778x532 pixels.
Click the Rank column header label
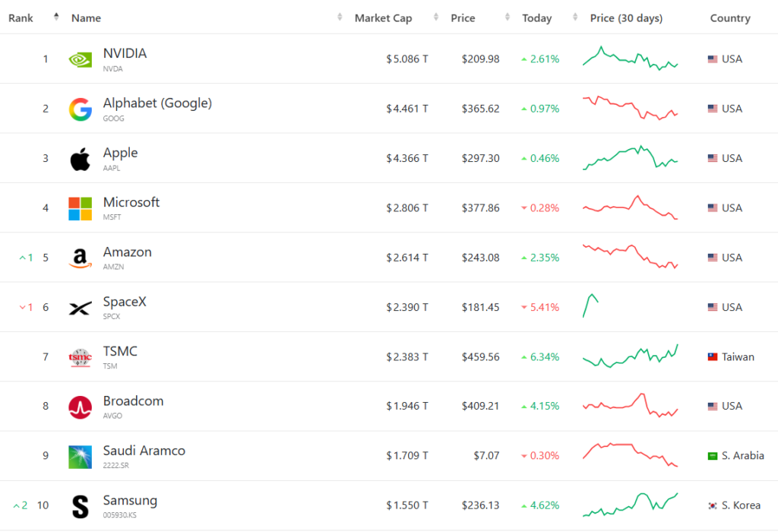tap(21, 18)
